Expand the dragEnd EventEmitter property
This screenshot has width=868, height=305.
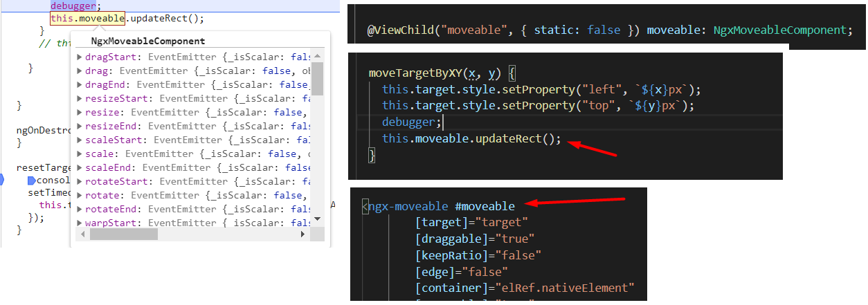pyautogui.click(x=80, y=84)
